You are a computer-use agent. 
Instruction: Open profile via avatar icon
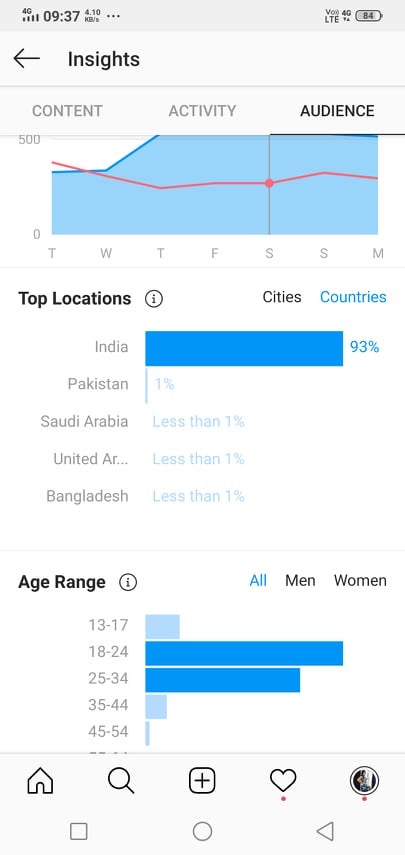pos(364,780)
